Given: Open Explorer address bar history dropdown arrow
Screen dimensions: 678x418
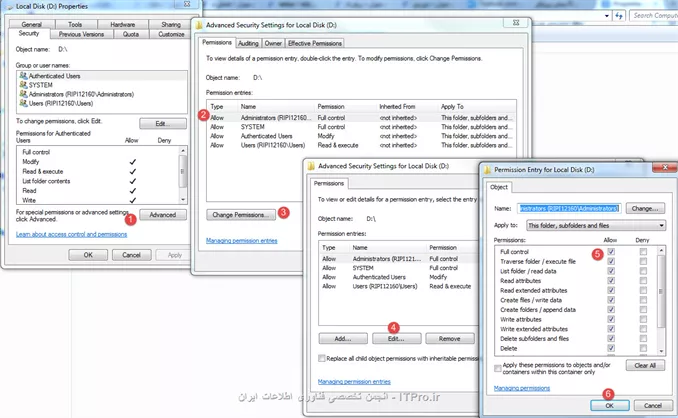Looking at the screenshot, I should pos(607,16).
